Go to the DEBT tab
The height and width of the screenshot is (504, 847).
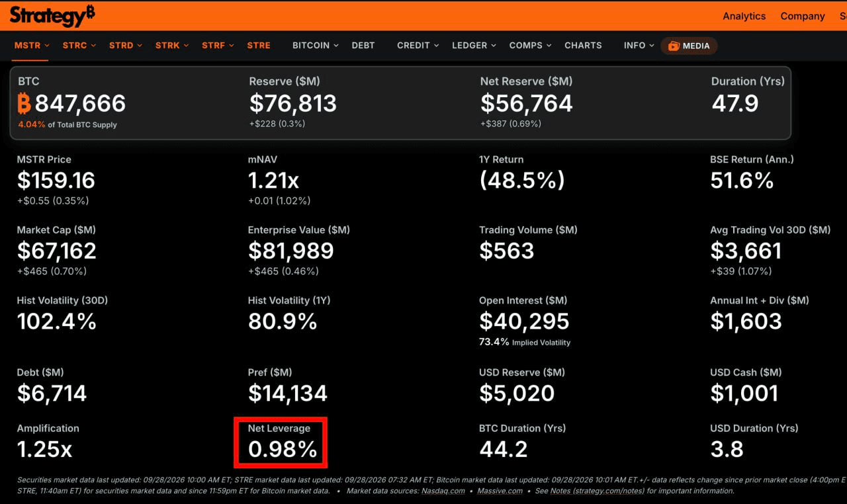(363, 46)
